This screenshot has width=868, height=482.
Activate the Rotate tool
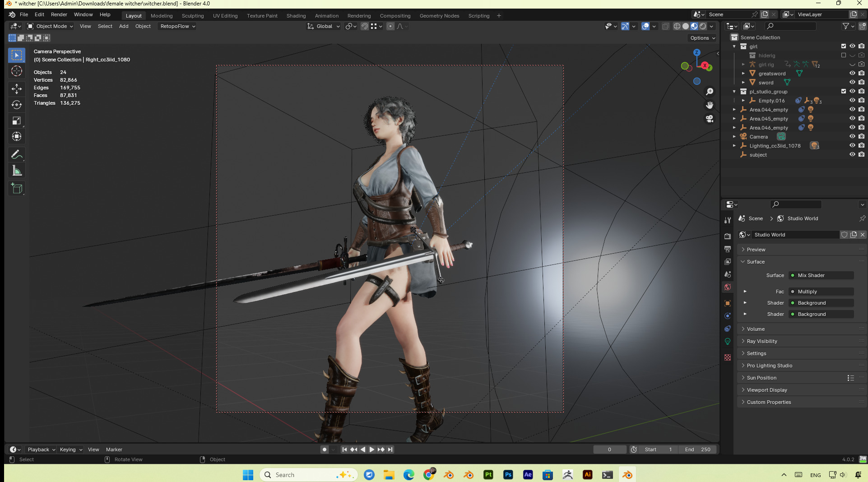pos(17,105)
